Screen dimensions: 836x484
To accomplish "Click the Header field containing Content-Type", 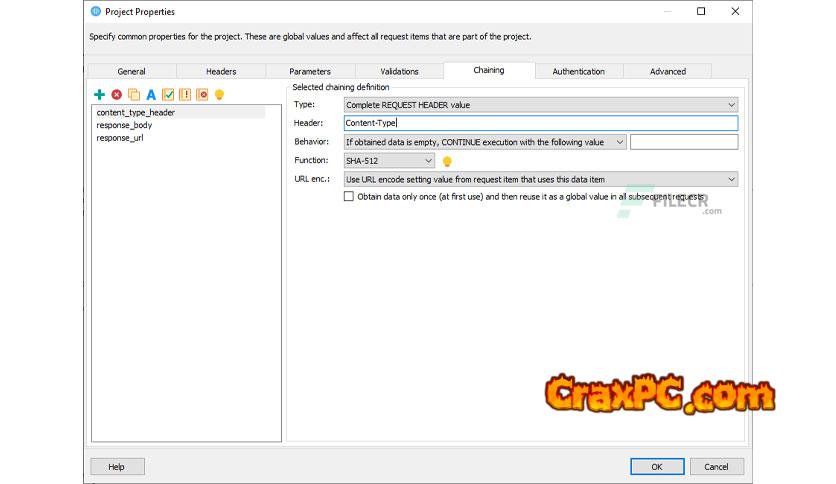I will 541,123.
